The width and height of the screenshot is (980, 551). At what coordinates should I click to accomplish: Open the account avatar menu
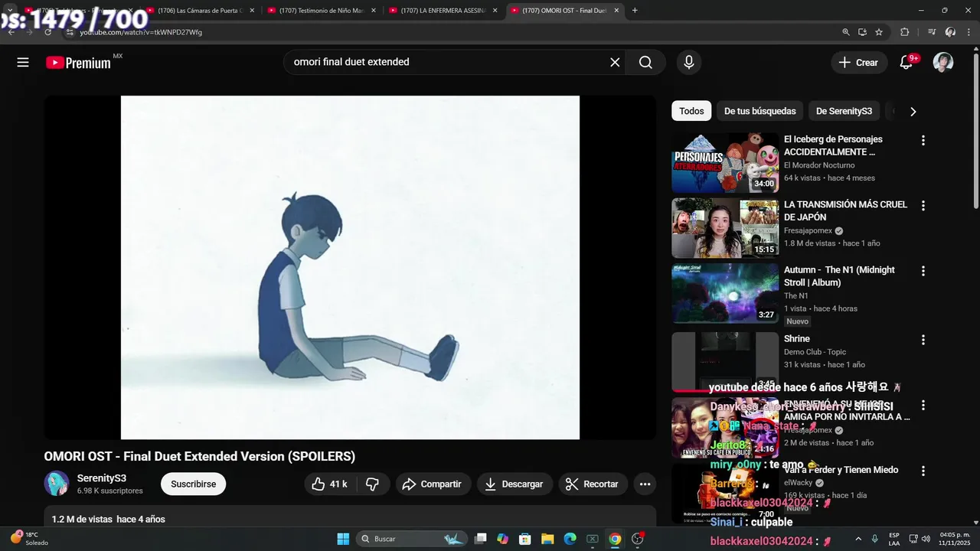[x=943, y=63]
